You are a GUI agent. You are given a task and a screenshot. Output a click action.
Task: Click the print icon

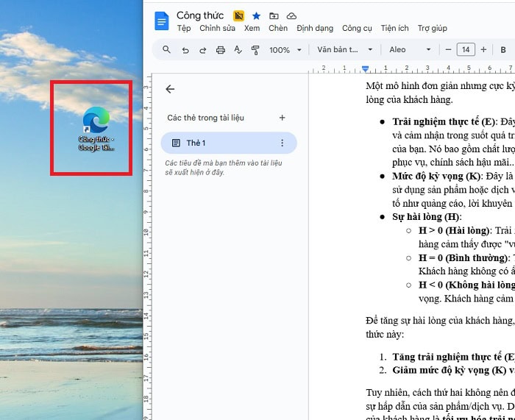(220, 50)
